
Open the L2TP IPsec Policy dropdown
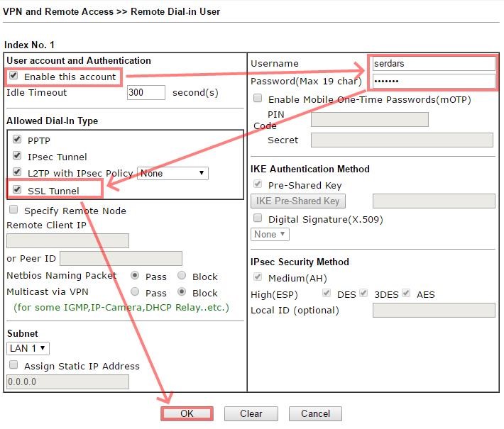coord(172,173)
